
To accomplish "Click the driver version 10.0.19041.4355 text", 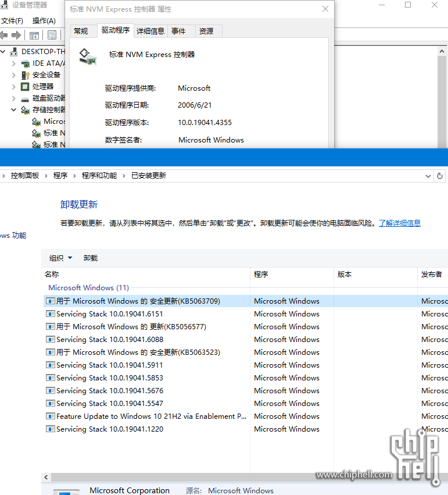I will tap(205, 123).
